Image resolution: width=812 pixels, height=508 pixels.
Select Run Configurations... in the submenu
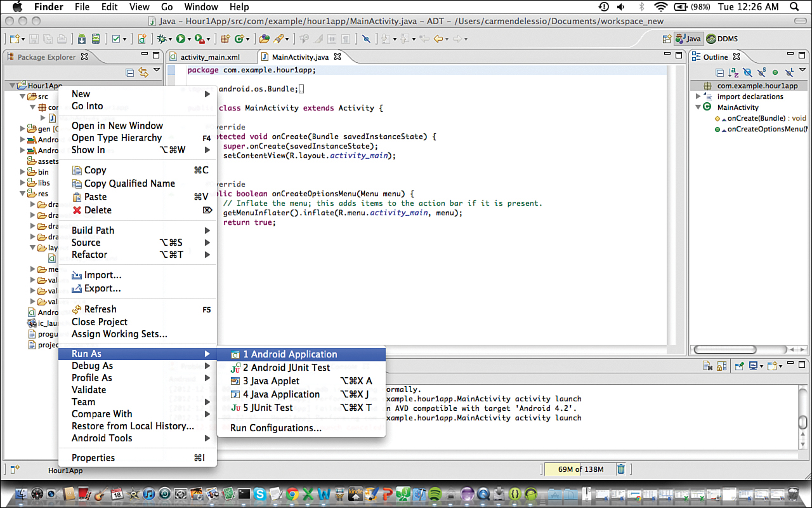301,428
